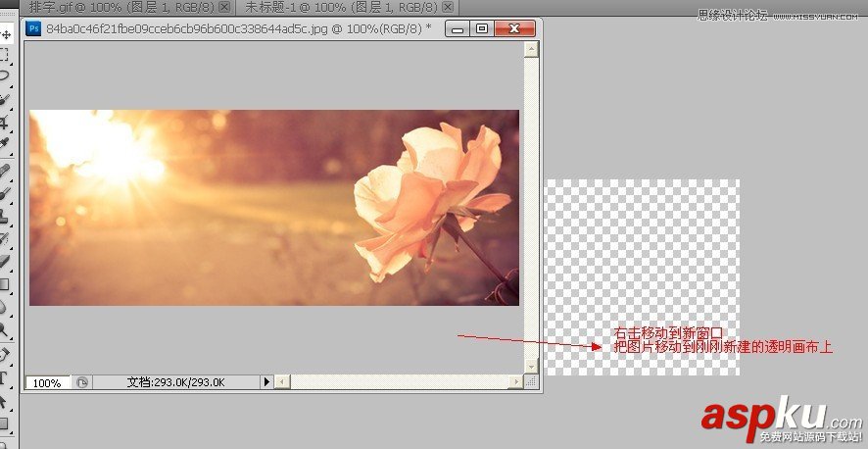Click the transparent checkerboard canvas
868x449 pixels.
point(643,276)
